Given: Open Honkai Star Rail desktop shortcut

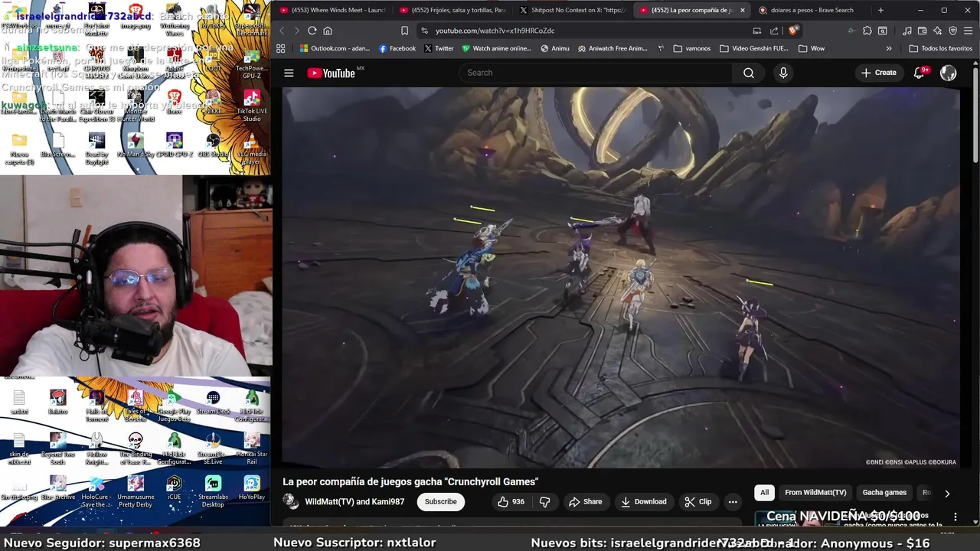Looking at the screenshot, I should [x=252, y=448].
